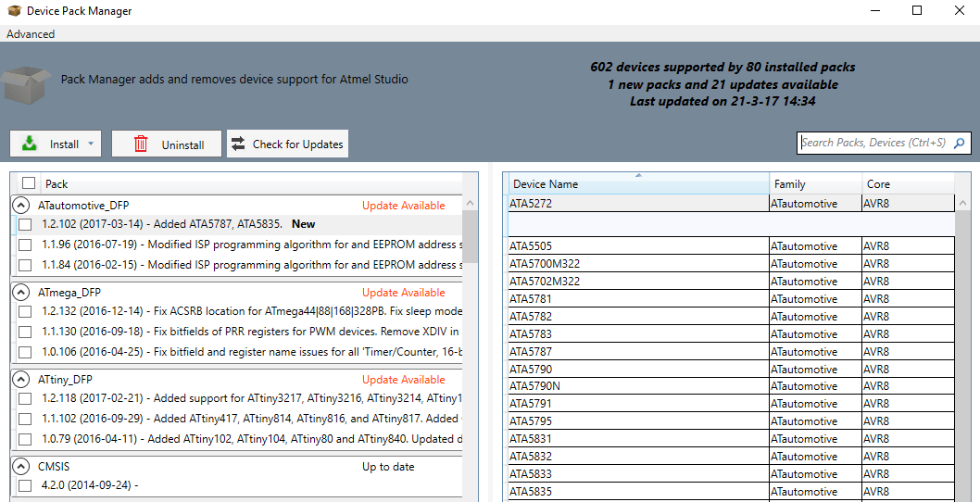
Task: Sort by Core column header
Action: coord(908,183)
